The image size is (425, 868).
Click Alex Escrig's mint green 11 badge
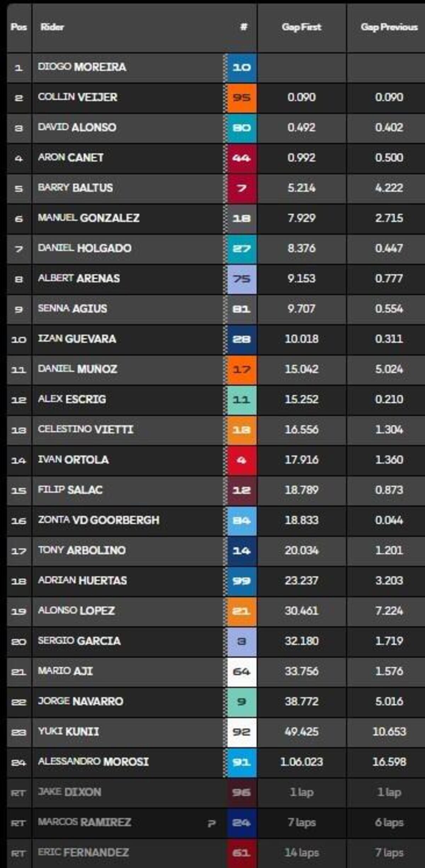[242, 400]
